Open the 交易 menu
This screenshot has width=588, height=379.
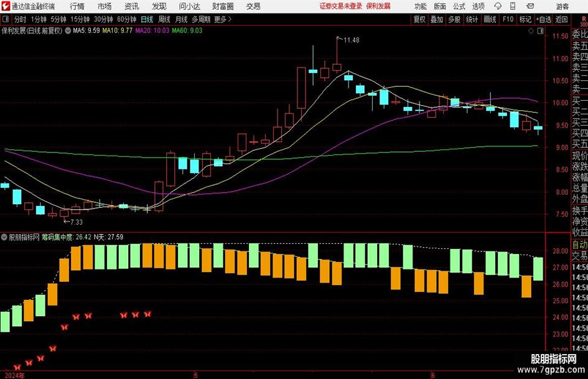pos(253,6)
